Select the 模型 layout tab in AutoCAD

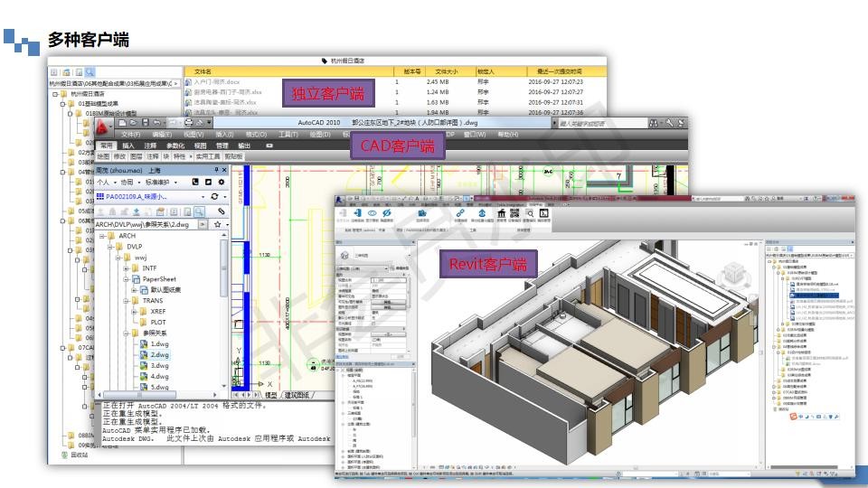click(x=270, y=395)
